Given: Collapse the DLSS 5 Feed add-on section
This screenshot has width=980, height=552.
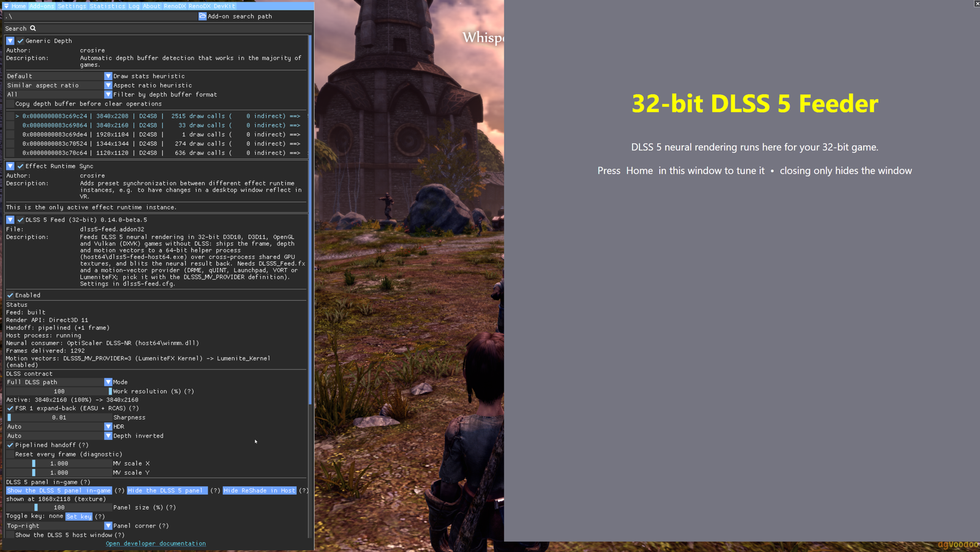Looking at the screenshot, I should pyautogui.click(x=10, y=219).
